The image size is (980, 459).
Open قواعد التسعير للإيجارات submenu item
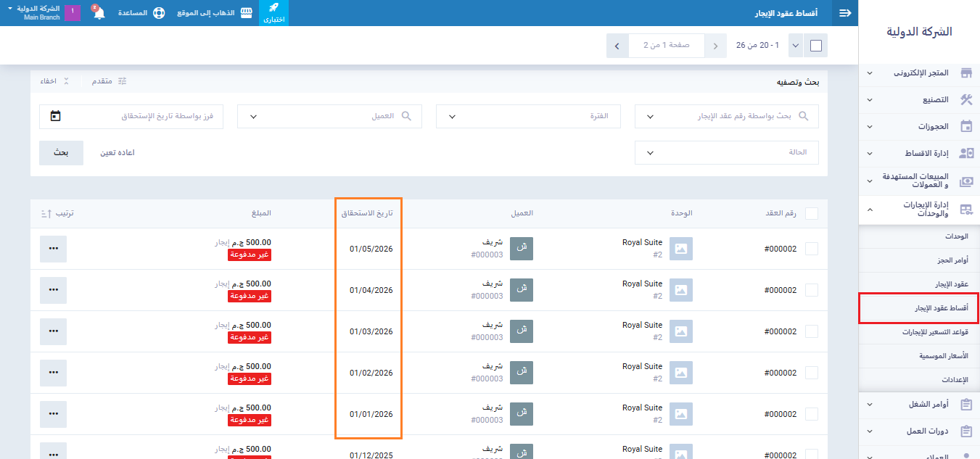point(919,332)
